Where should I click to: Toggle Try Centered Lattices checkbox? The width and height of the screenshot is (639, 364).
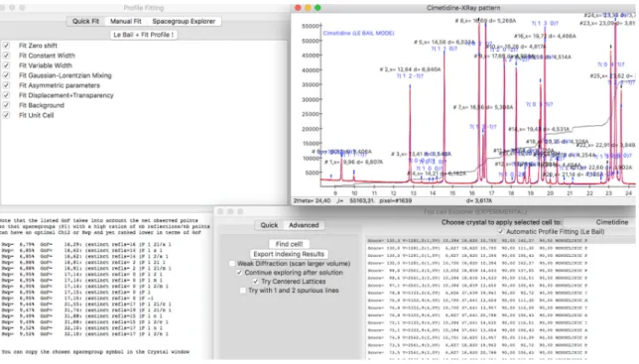[256, 282]
